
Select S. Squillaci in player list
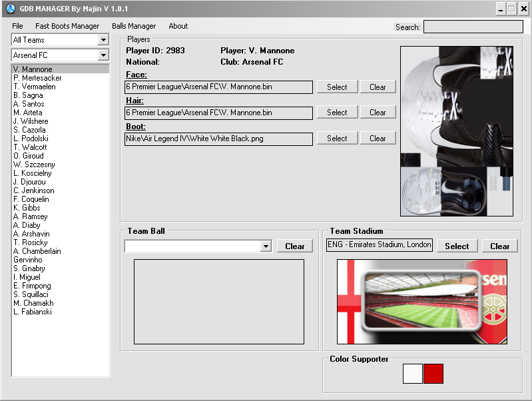click(x=61, y=294)
